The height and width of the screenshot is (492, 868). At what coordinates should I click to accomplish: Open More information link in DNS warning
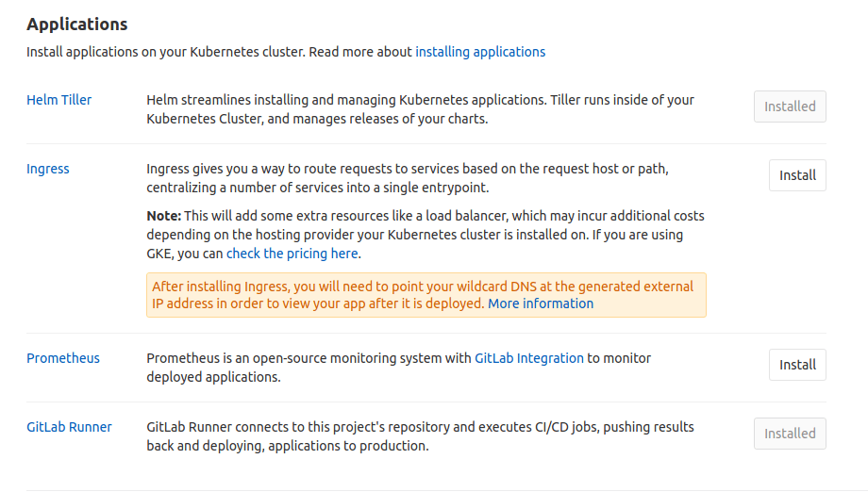[541, 304]
